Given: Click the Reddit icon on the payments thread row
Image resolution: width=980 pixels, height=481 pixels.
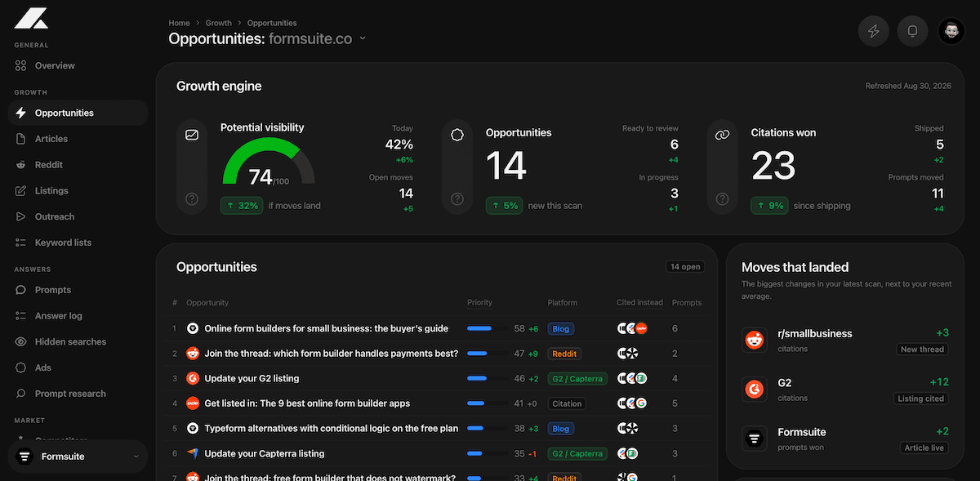Looking at the screenshot, I should point(193,354).
